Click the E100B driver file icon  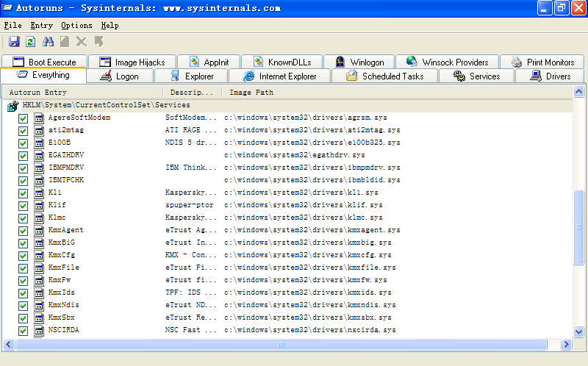click(39, 143)
